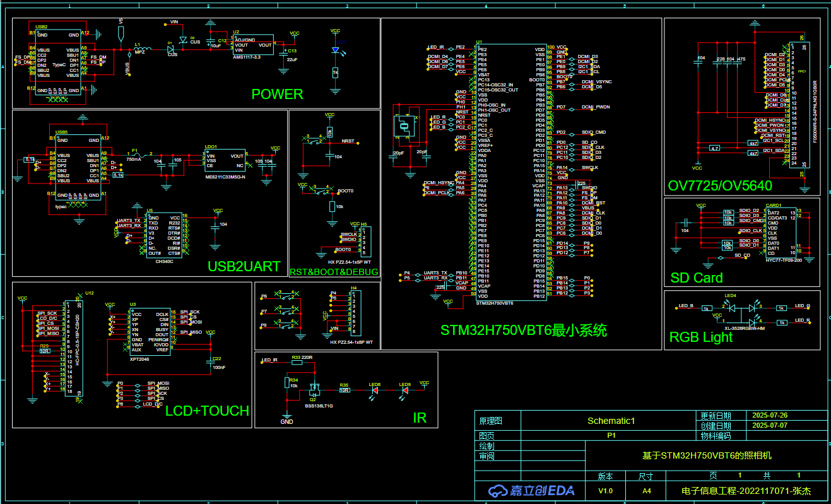Click the OV7725/OV5640 section title
This screenshot has height=504, width=831.
[x=719, y=186]
